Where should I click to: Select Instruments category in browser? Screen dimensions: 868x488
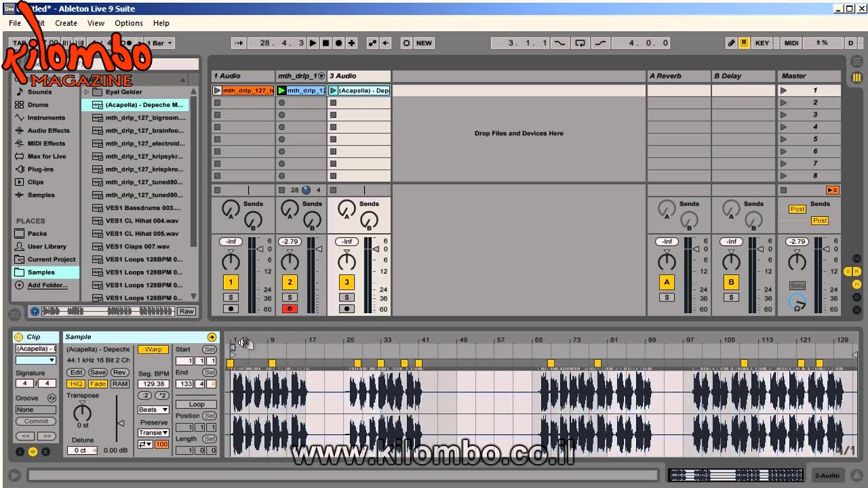click(x=46, y=118)
